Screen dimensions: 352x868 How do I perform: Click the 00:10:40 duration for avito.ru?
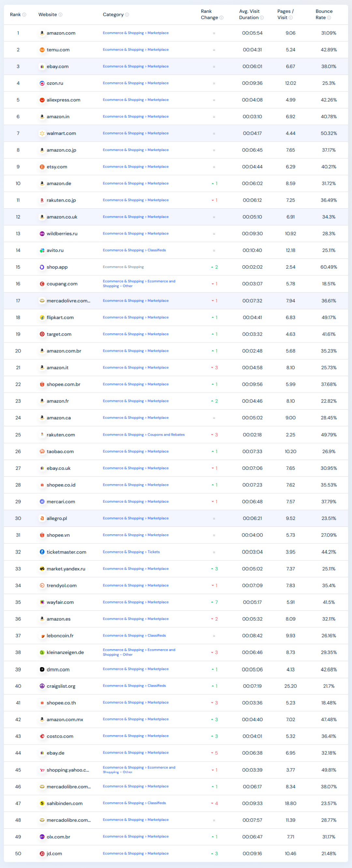point(252,250)
